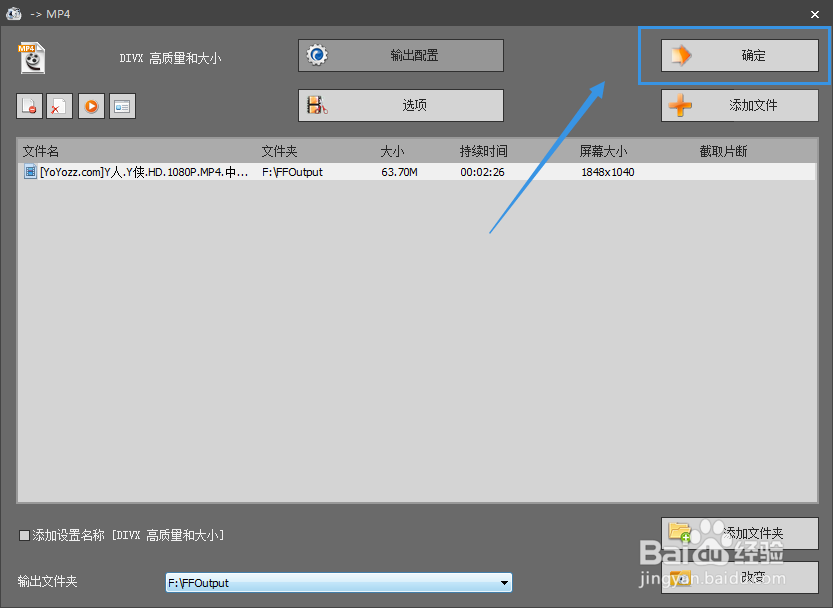833x608 pixels.
Task: Open the 选项 options button
Action: pos(401,105)
